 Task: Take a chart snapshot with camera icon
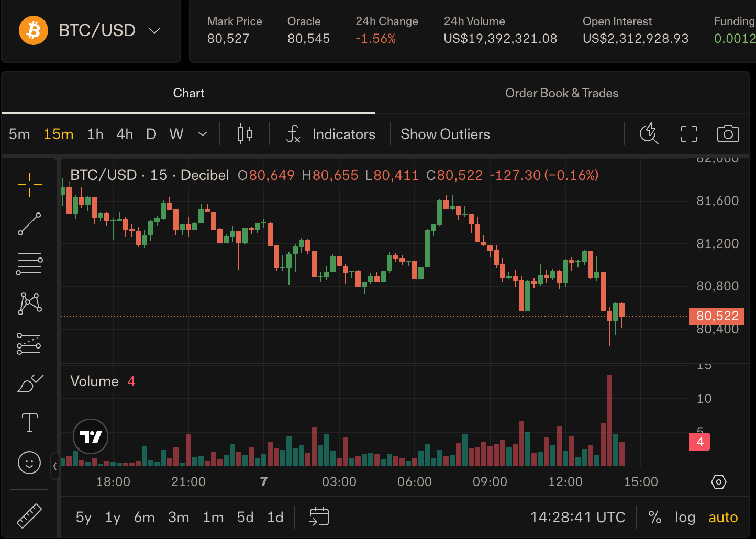click(x=728, y=134)
